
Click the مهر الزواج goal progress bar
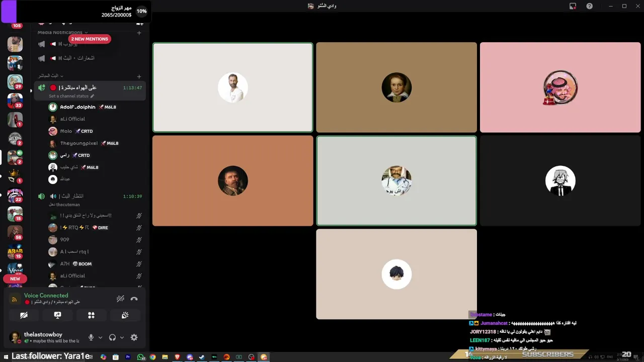75,12
